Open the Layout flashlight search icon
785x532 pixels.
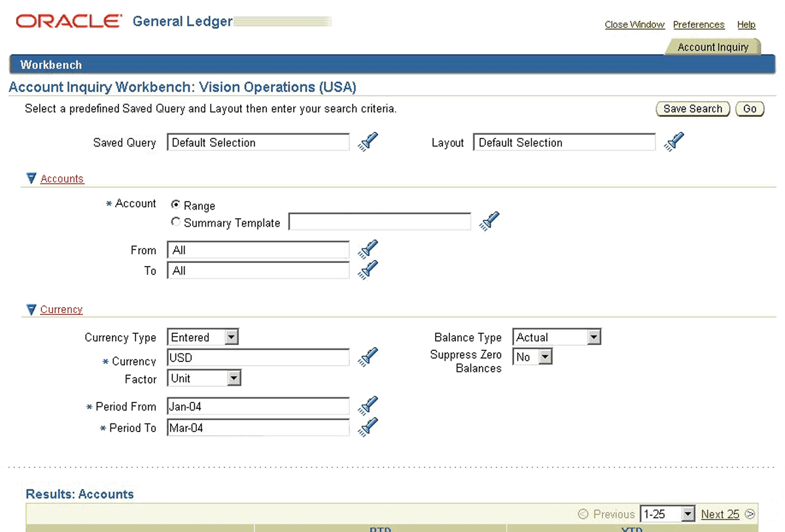coord(674,141)
